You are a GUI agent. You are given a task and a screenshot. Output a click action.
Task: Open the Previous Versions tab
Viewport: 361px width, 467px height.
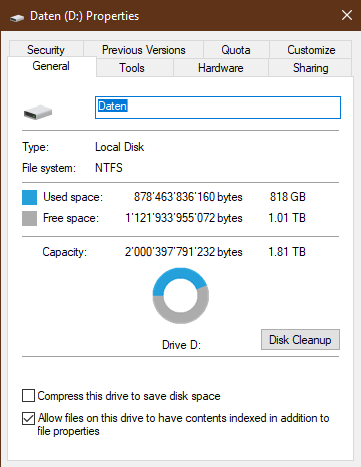click(x=144, y=50)
